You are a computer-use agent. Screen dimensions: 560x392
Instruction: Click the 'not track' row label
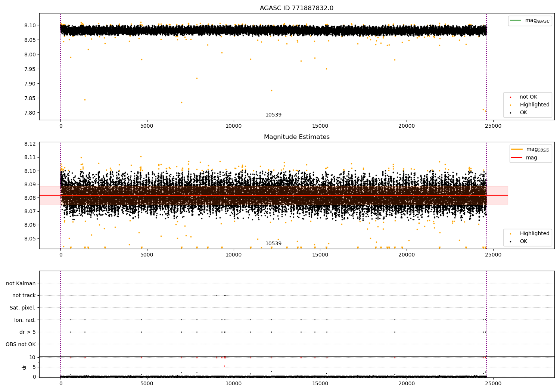pyautogui.click(x=24, y=295)
